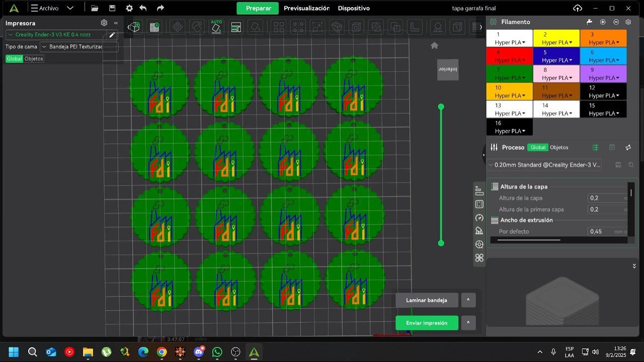Click the Altura de la primera capa field
Viewport: 644px width, 362px height.
click(608, 210)
